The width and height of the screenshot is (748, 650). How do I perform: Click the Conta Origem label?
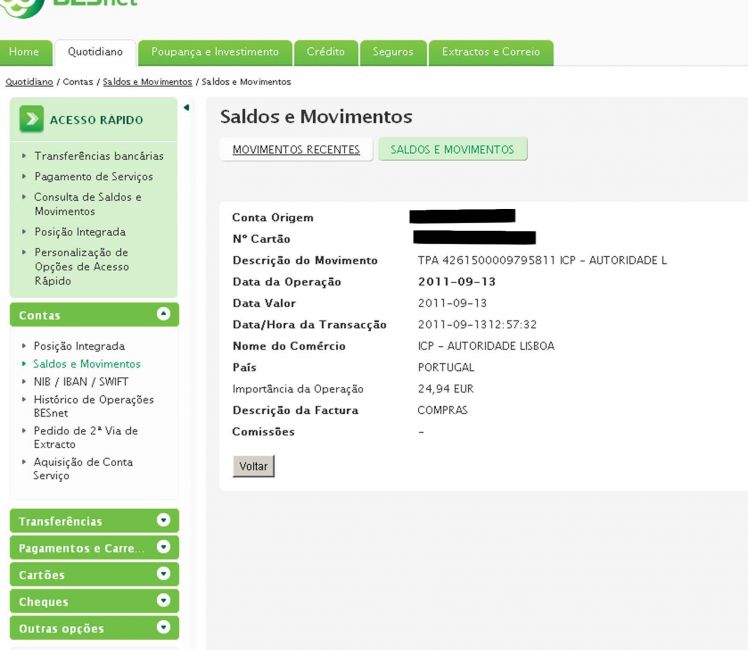coord(273,217)
